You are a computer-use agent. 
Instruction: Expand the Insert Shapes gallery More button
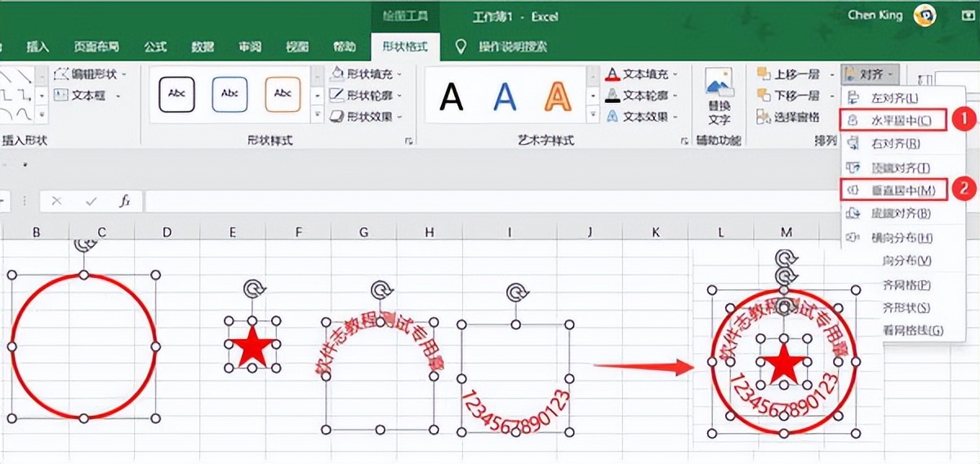42,116
